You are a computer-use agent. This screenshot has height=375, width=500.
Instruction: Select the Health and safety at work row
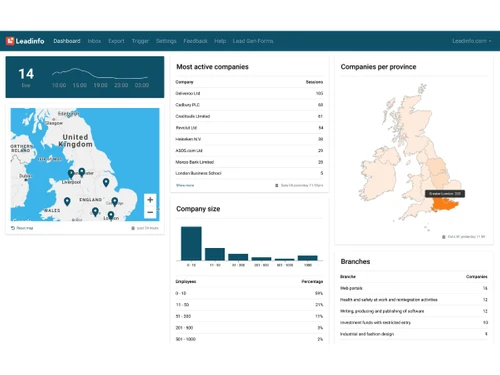(414, 300)
